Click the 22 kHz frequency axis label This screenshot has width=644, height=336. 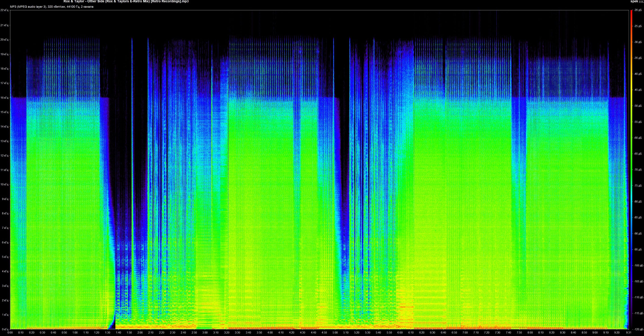(x=4, y=10)
